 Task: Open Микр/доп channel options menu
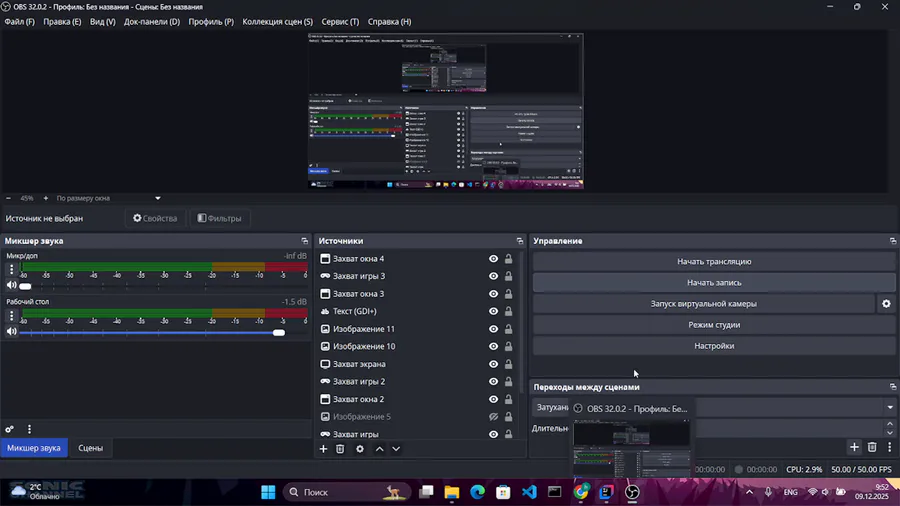click(x=11, y=268)
